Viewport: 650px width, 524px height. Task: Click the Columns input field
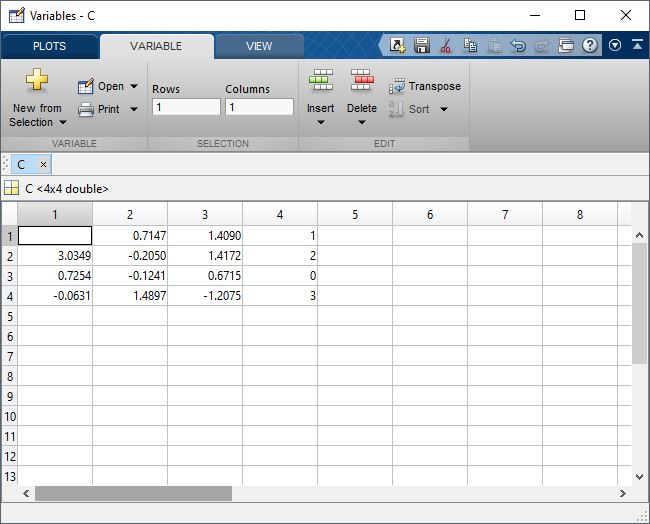click(259, 107)
